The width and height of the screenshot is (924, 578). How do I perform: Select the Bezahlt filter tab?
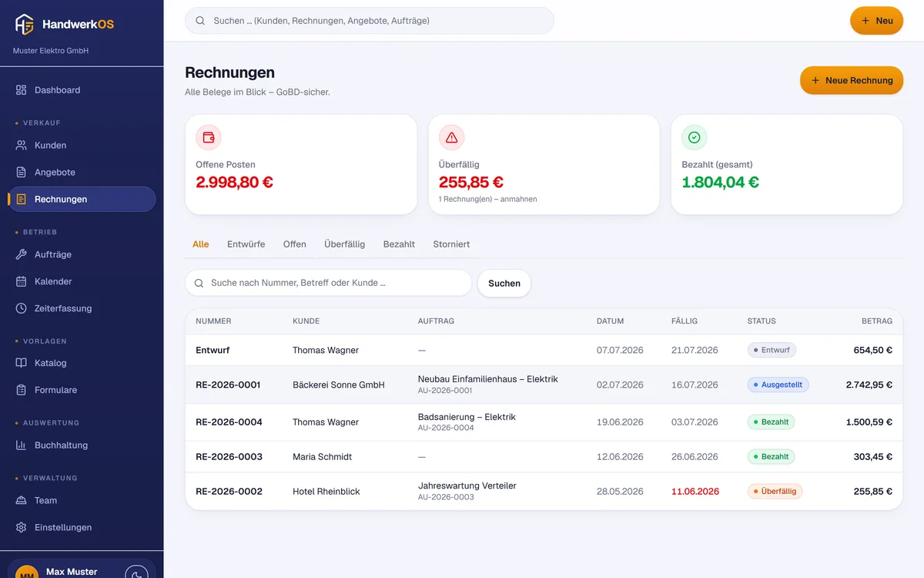point(399,244)
